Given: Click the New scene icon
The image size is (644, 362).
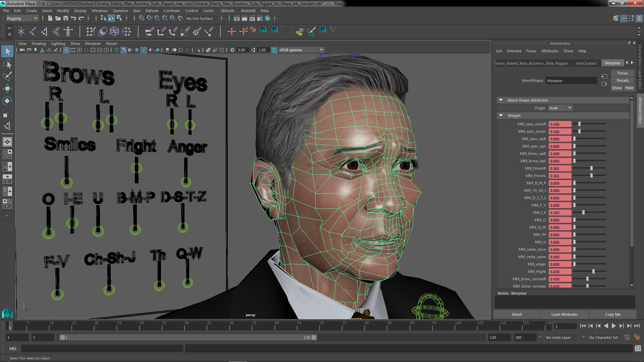Looking at the screenshot, I should pyautogui.click(x=50, y=18).
